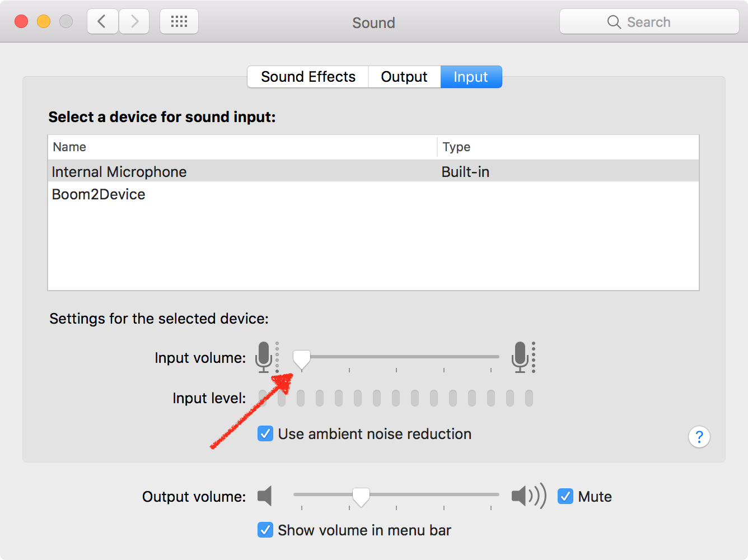748x560 pixels.
Task: Click the back navigation arrow
Action: point(102,21)
